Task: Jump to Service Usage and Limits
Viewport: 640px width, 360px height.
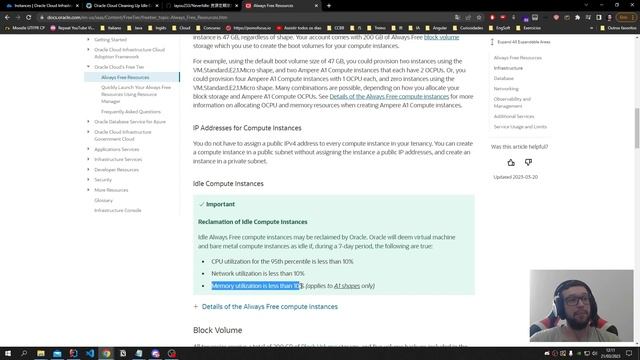Action: click(520, 127)
